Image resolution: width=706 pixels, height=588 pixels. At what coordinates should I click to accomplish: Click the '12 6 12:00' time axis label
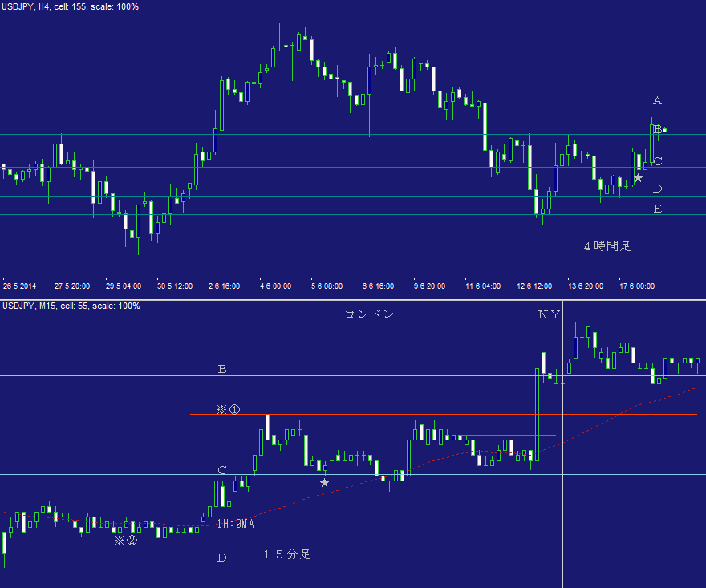(x=534, y=286)
